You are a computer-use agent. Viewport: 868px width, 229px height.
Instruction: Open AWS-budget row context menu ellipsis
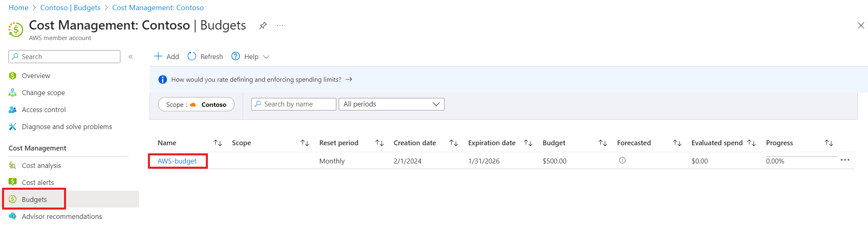click(845, 160)
